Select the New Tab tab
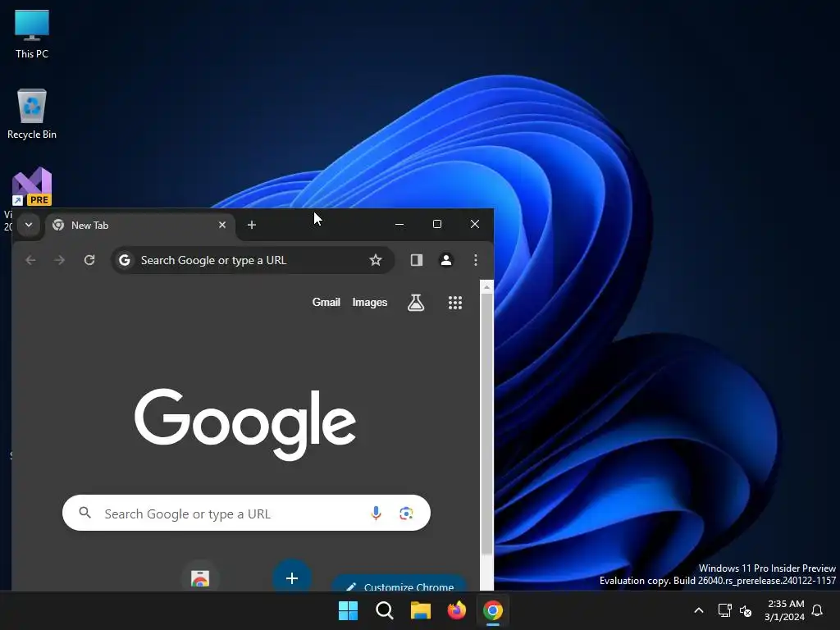 (x=140, y=226)
